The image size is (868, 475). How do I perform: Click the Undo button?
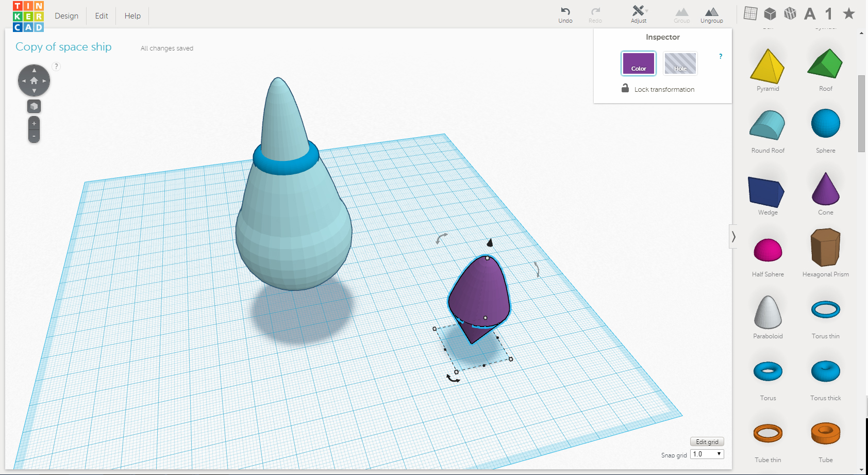tap(565, 15)
